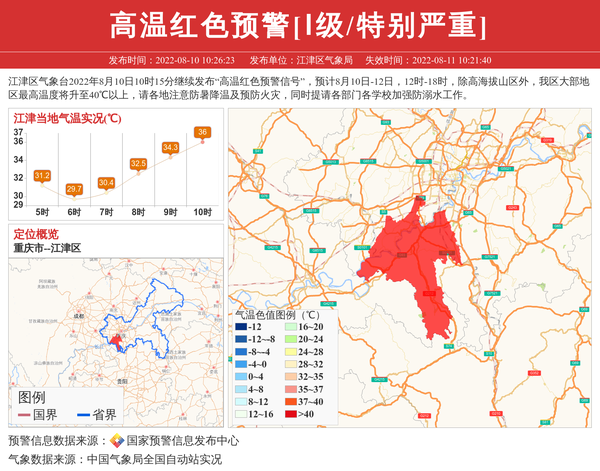Click the 32.5 temperature label at 8时
Image resolution: width=600 pixels, height=471 pixels.
138,163
